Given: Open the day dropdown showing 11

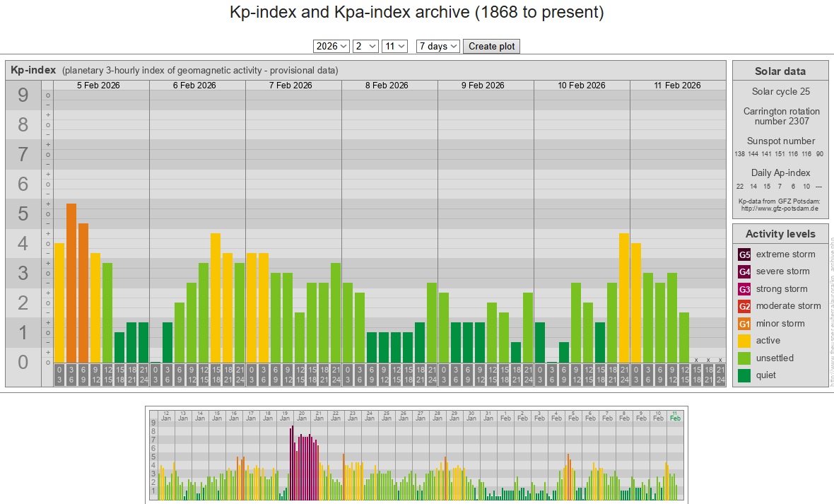Looking at the screenshot, I should pyautogui.click(x=394, y=46).
